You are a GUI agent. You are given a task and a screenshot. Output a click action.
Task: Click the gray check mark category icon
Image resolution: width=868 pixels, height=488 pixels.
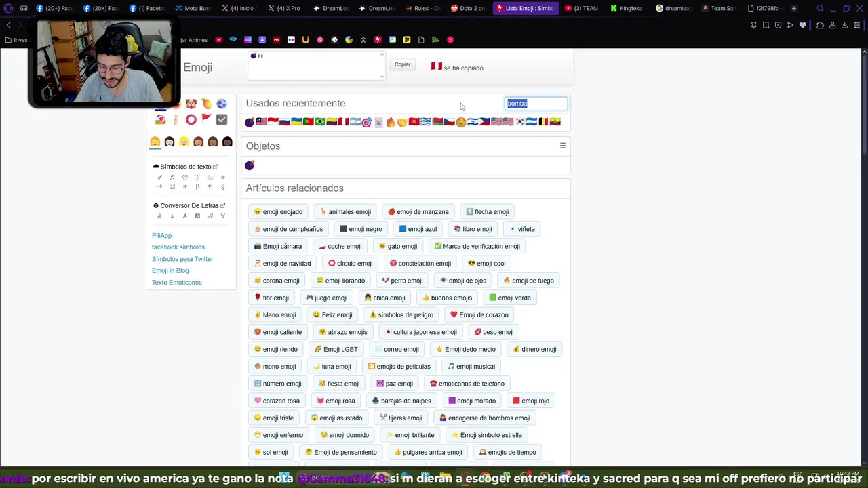pyautogui.click(x=222, y=119)
